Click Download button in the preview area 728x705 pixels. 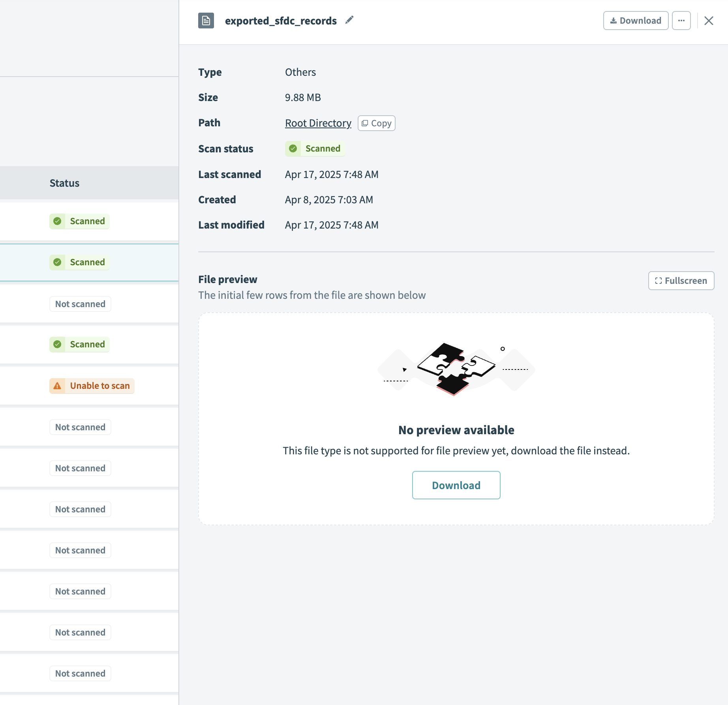click(x=456, y=485)
